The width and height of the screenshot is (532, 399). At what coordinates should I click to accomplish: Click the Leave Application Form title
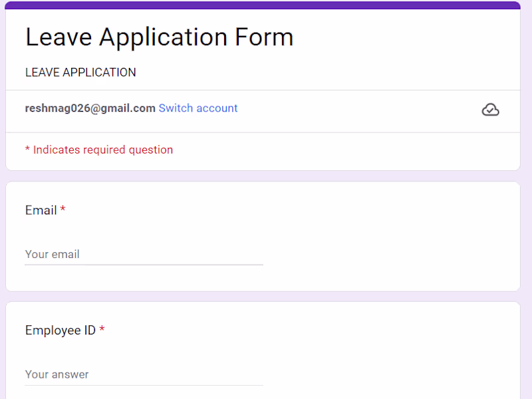[159, 37]
